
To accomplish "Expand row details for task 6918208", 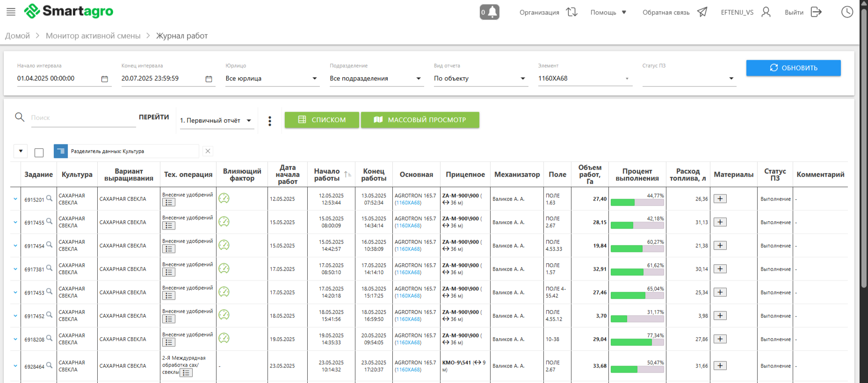I will [x=15, y=339].
